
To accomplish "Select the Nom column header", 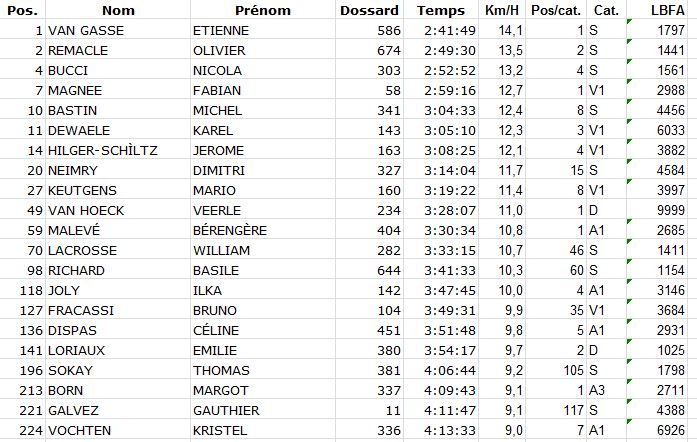I will coord(118,10).
